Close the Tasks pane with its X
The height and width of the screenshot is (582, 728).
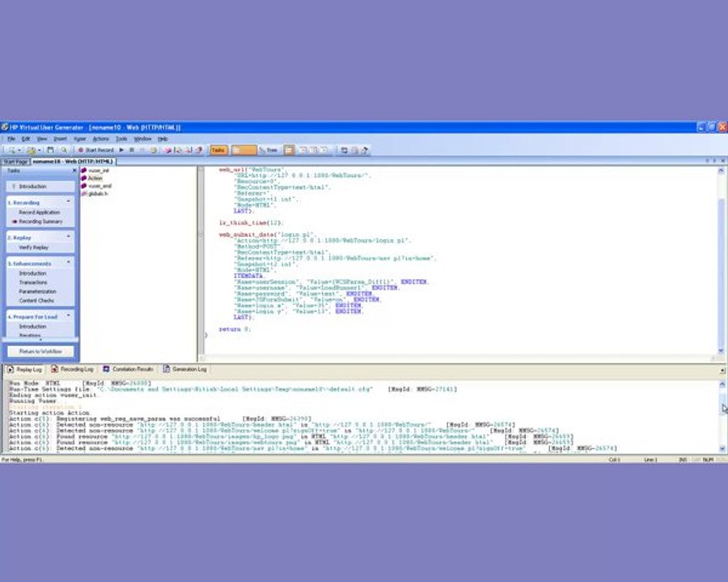[74, 171]
